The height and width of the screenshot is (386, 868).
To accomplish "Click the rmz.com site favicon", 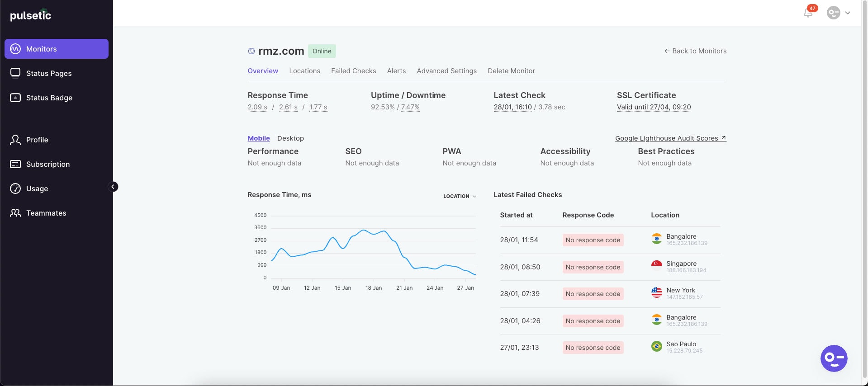I will click(251, 51).
